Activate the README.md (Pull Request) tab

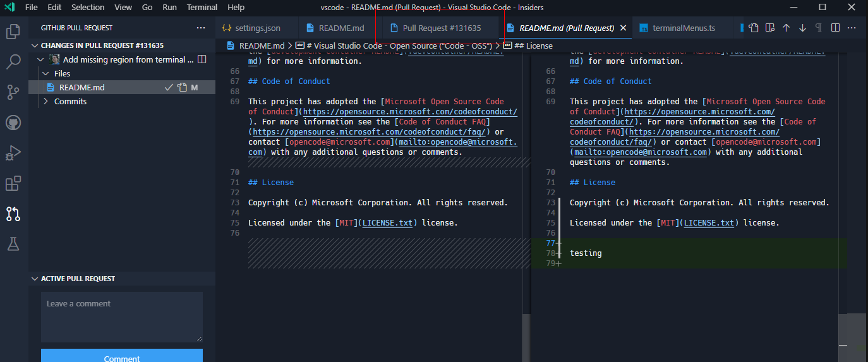coord(566,28)
